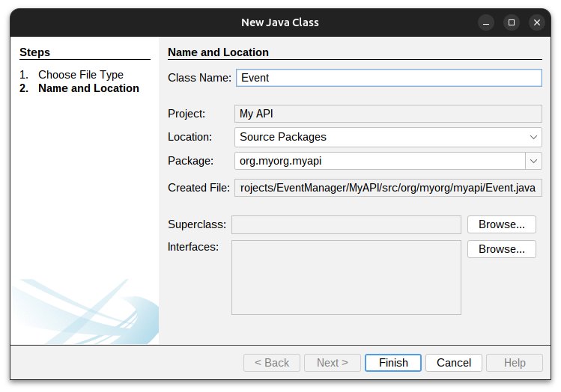This screenshot has width=561, height=392.
Task: Click Browse next to Superclass
Action: [501, 224]
